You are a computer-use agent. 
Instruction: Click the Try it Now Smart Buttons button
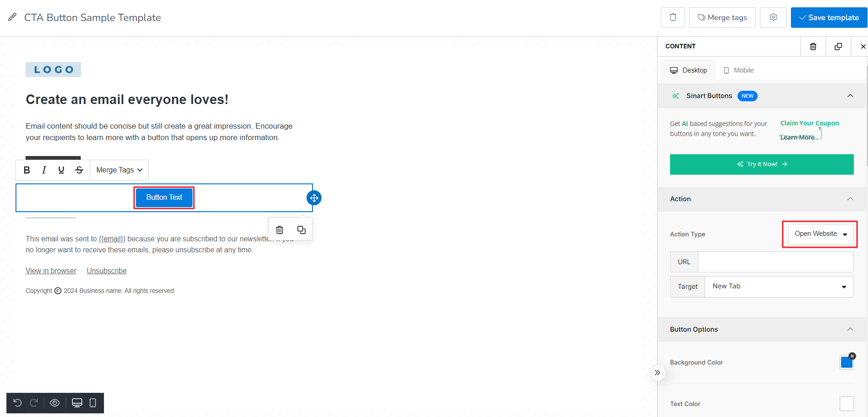tap(761, 164)
